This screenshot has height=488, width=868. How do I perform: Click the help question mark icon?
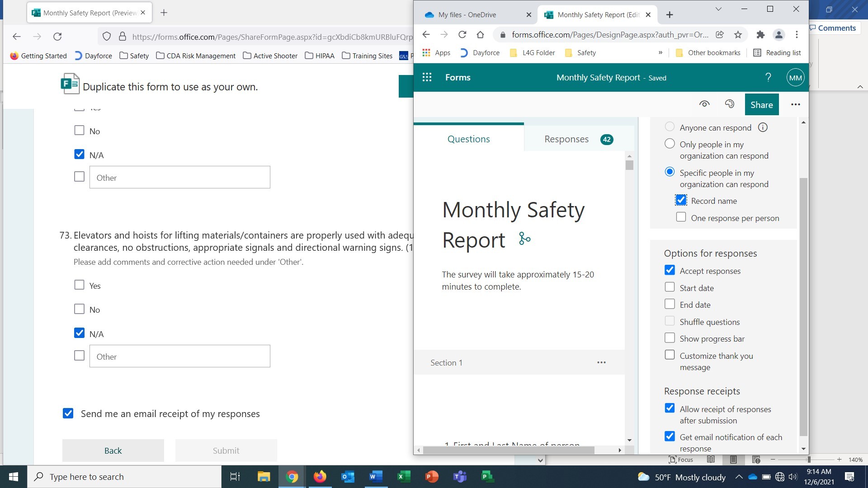[769, 77]
